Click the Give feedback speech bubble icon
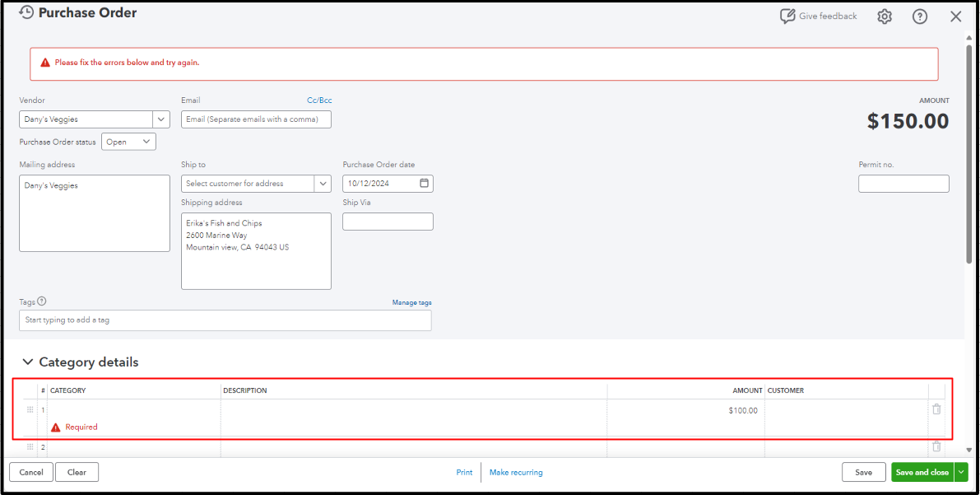 pos(787,16)
